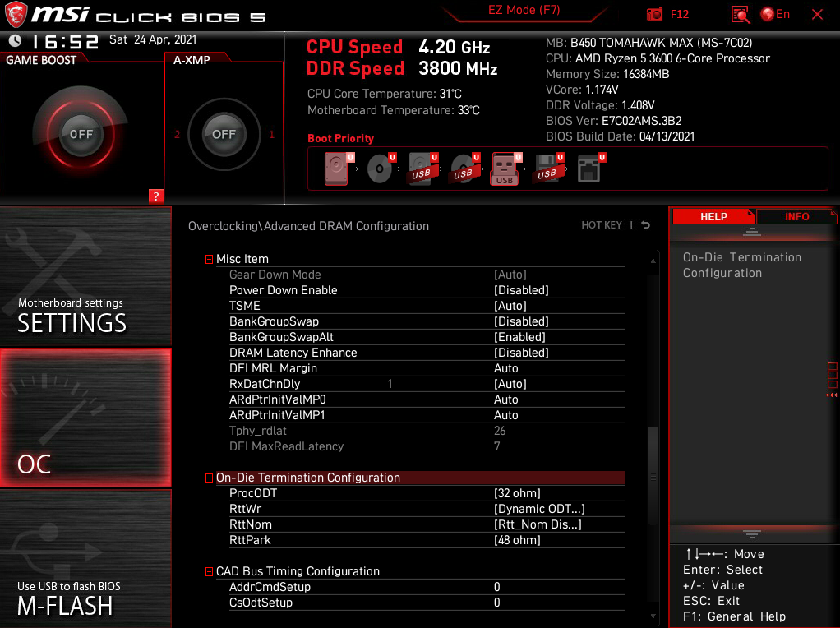Click the red triple-arrow panel collapse icon

(832, 395)
